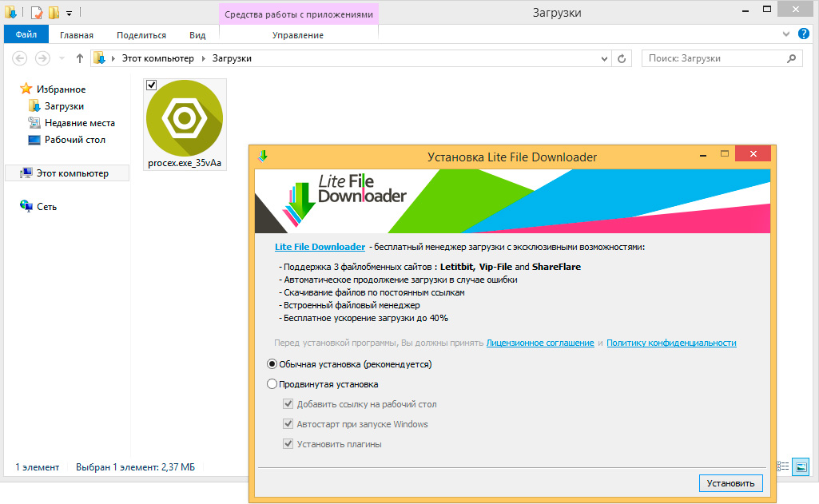Toggle Автостарт при запуске Windows checkbox
819x504 pixels.
(288, 423)
